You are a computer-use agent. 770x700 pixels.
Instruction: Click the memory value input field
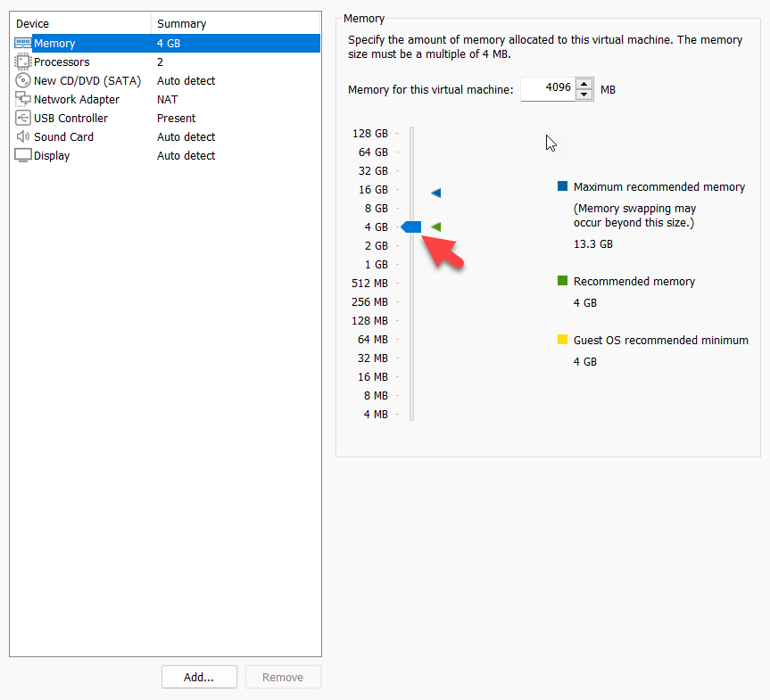(548, 89)
